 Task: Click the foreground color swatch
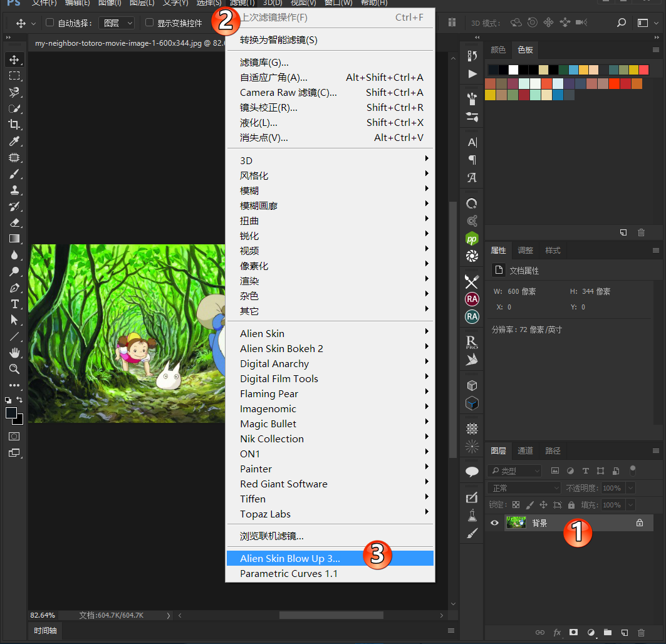tap(11, 413)
